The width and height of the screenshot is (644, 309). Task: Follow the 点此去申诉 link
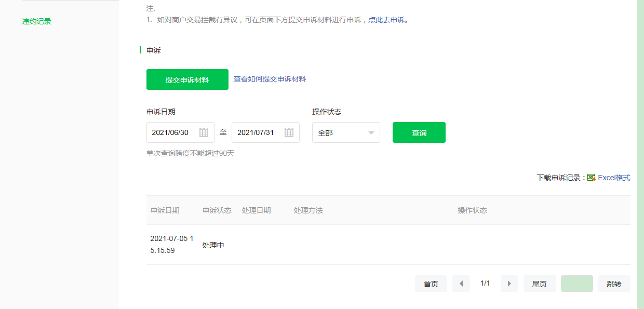(x=386, y=20)
